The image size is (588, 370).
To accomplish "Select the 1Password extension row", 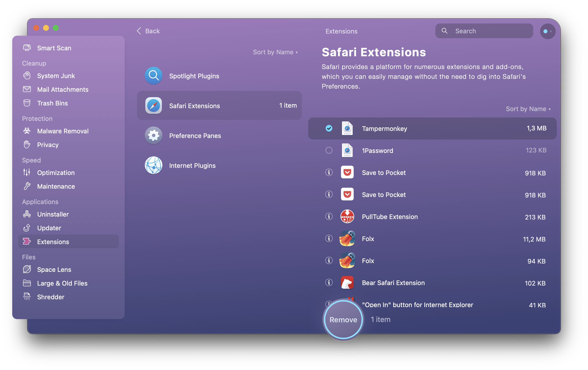I will coord(432,150).
